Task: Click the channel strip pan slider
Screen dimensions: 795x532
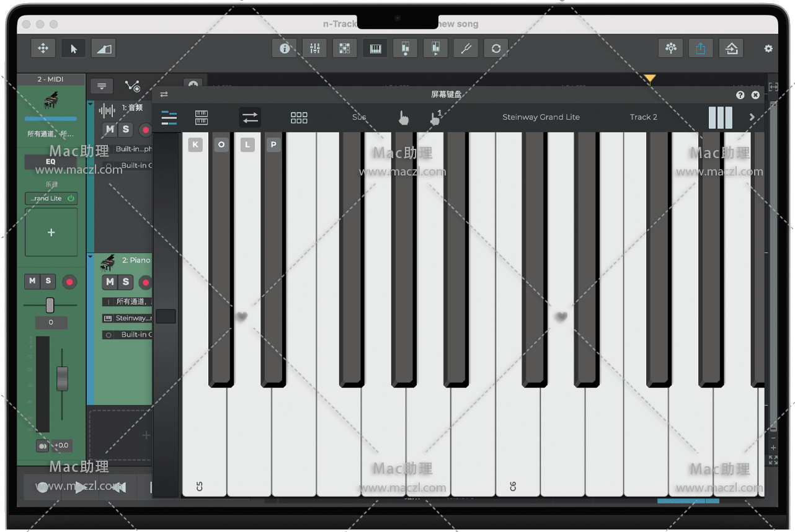Action: [x=50, y=305]
